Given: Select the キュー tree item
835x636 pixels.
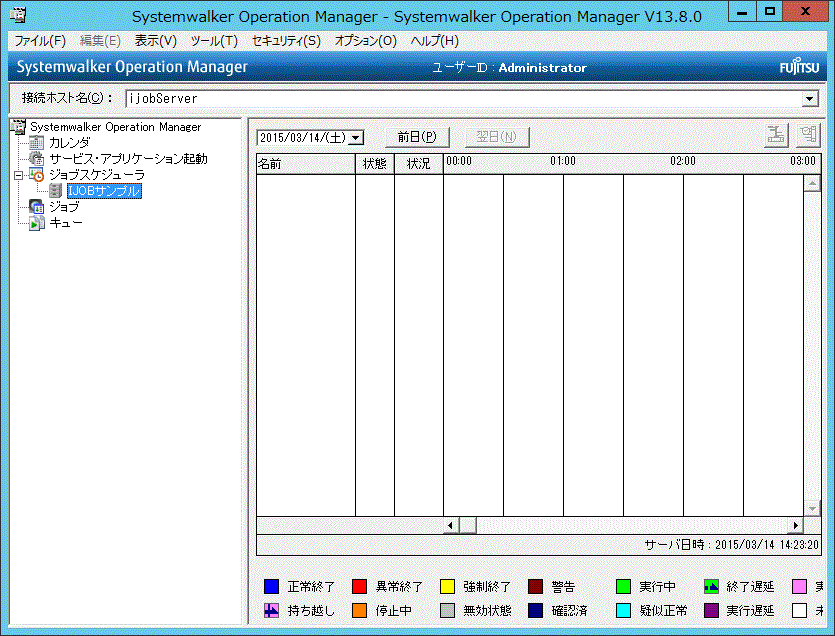Looking at the screenshot, I should (66, 223).
